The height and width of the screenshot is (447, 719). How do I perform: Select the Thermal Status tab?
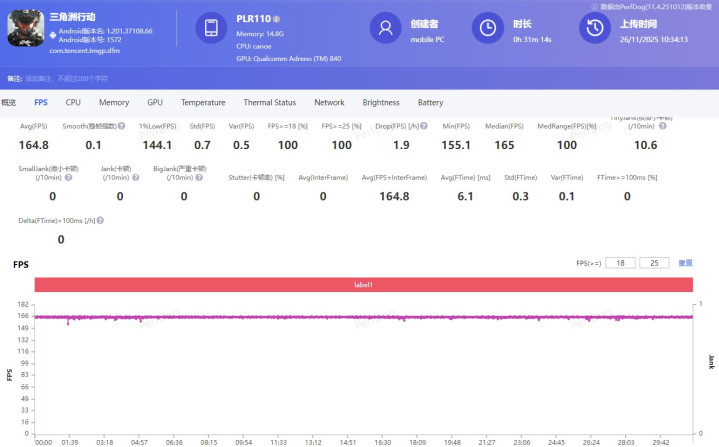pyautogui.click(x=269, y=102)
